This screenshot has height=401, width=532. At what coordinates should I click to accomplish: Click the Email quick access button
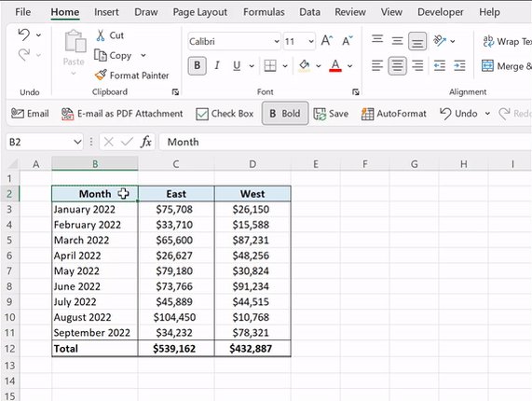[x=30, y=114]
